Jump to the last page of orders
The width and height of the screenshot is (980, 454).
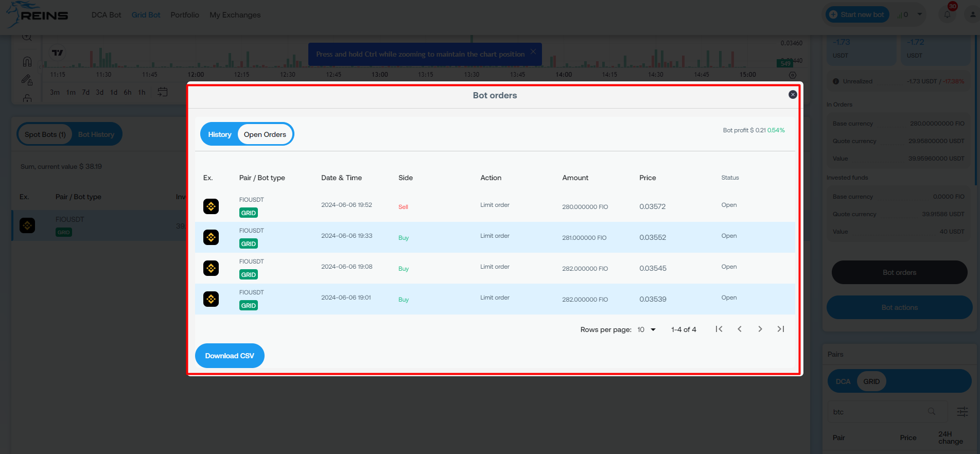pos(780,329)
